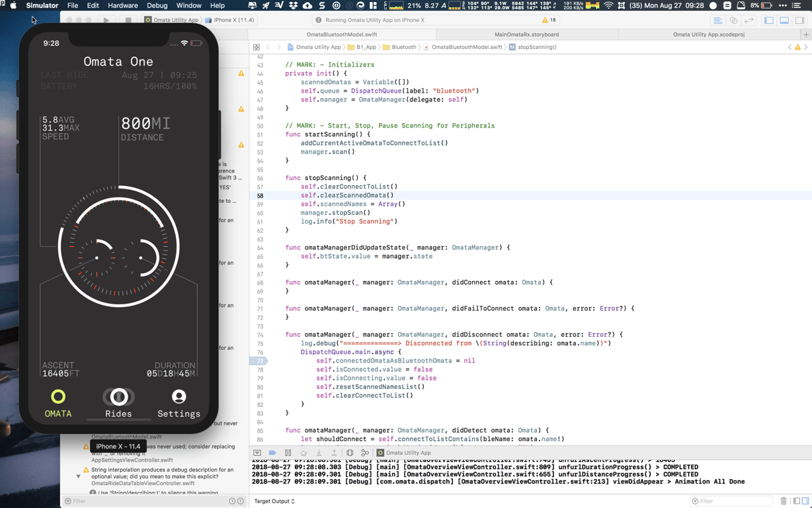812x508 pixels.
Task: Click the jump bar warning icon
Action: point(797,47)
